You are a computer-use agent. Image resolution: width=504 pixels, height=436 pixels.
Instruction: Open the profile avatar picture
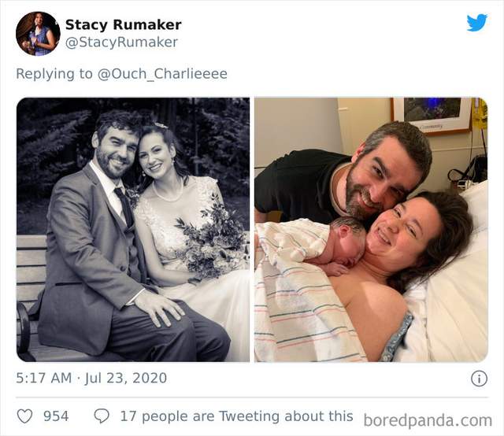point(37,34)
